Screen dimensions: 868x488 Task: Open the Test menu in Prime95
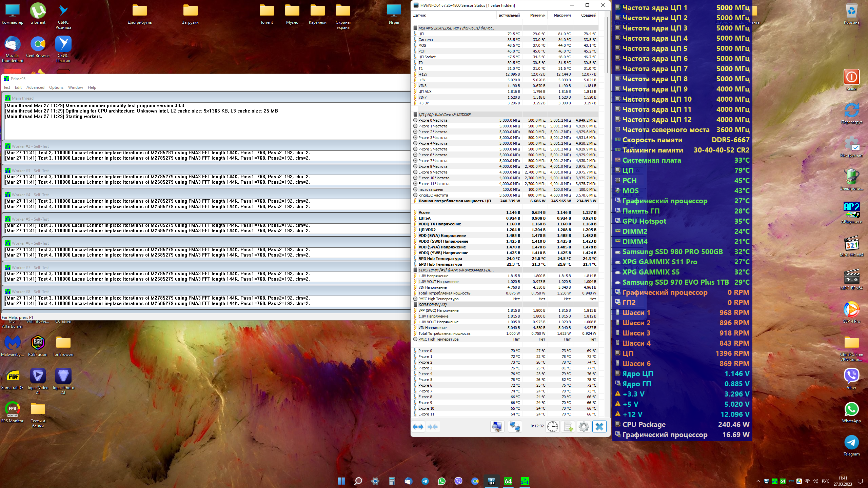7,87
